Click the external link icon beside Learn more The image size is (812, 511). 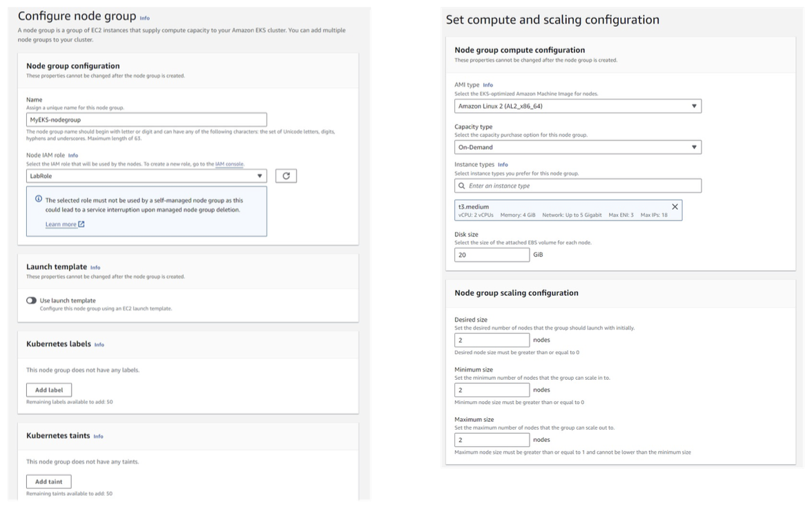81,224
